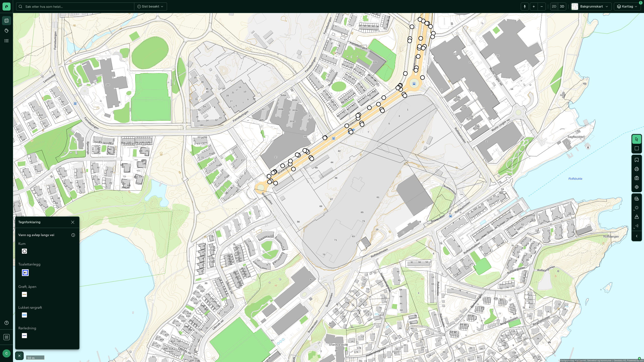
Task: Click the Rolfsbukta label on the map
Action: [x=575, y=179]
